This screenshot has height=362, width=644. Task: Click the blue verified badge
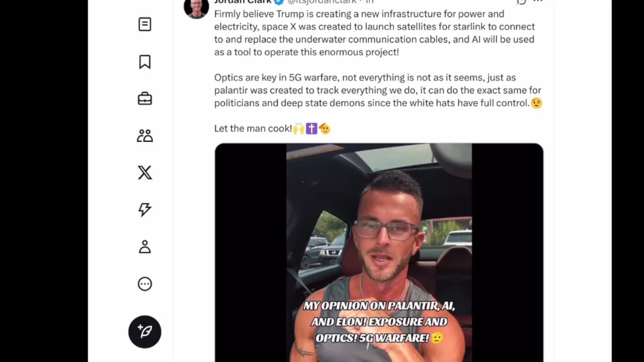[x=279, y=2]
